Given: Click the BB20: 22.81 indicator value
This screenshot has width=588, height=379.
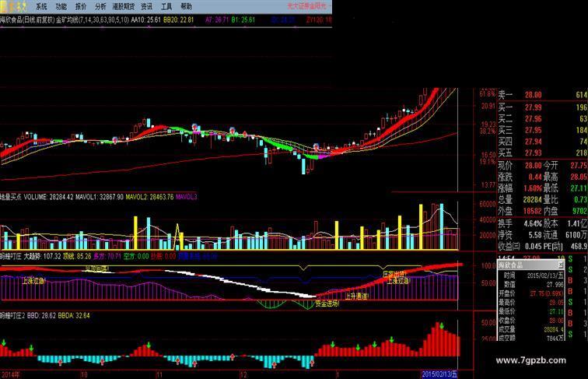Looking at the screenshot, I should point(179,19).
